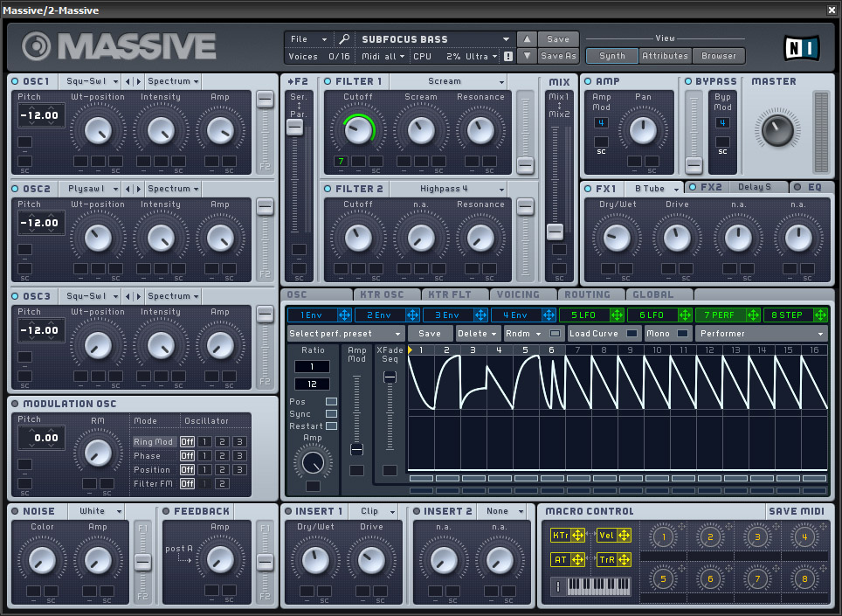Viewport: 842px width, 616px height.
Task: Click the mini keyboard in Macro Control
Action: point(598,586)
